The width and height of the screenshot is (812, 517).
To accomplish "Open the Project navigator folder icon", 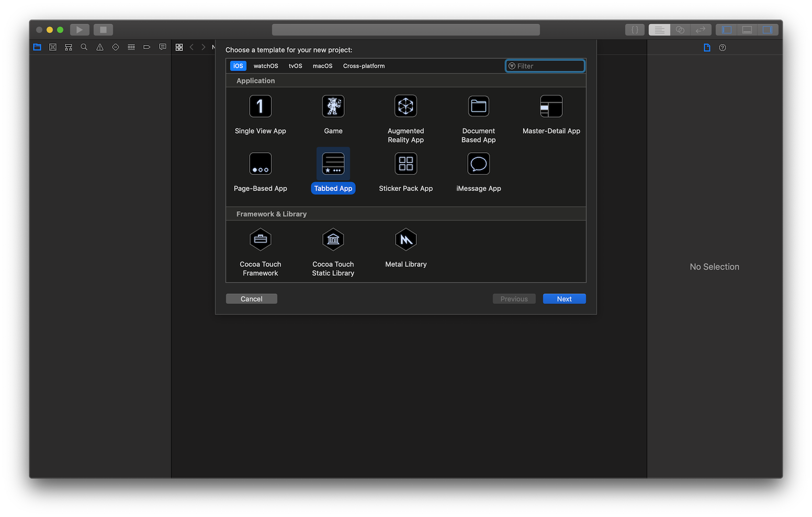I will click(x=37, y=47).
